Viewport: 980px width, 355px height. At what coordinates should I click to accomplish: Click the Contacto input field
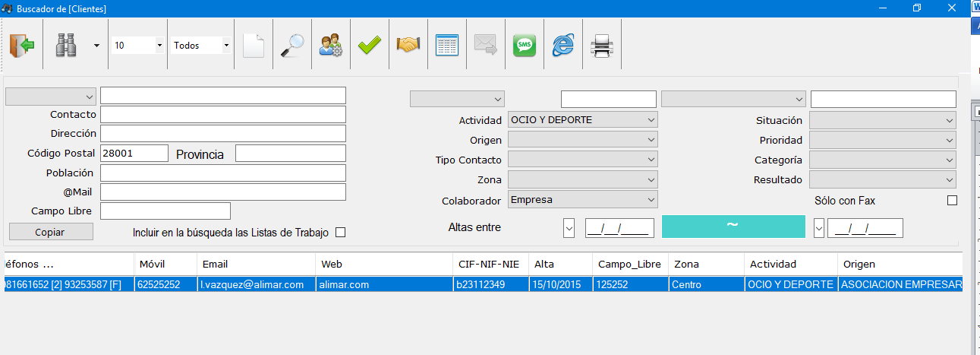pyautogui.click(x=223, y=114)
